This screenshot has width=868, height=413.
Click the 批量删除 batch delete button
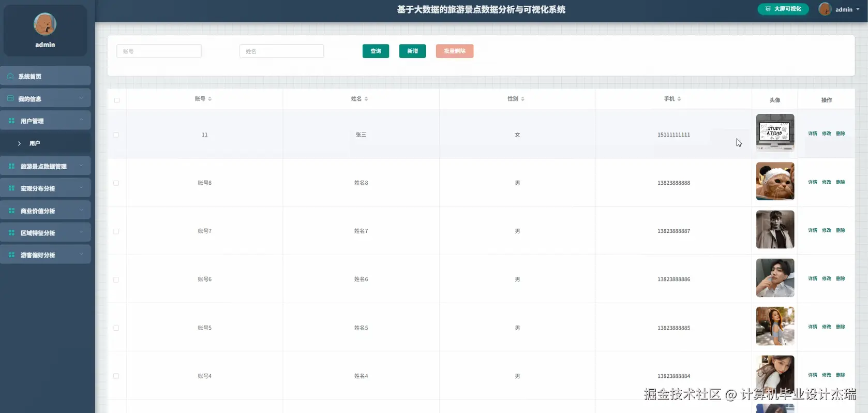tap(455, 51)
